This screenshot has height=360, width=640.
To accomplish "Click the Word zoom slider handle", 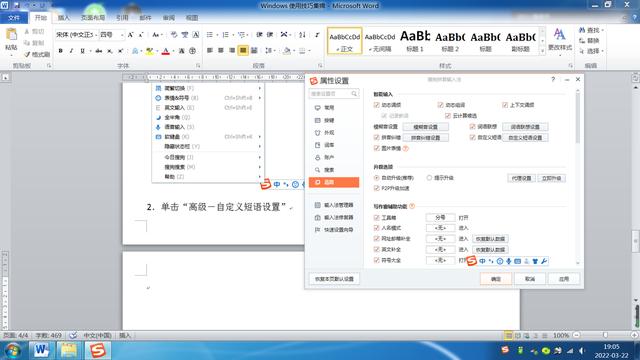I will pos(605,335).
